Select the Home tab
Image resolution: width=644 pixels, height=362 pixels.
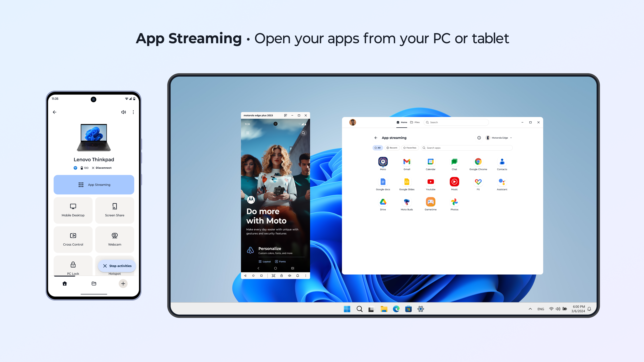click(402, 122)
